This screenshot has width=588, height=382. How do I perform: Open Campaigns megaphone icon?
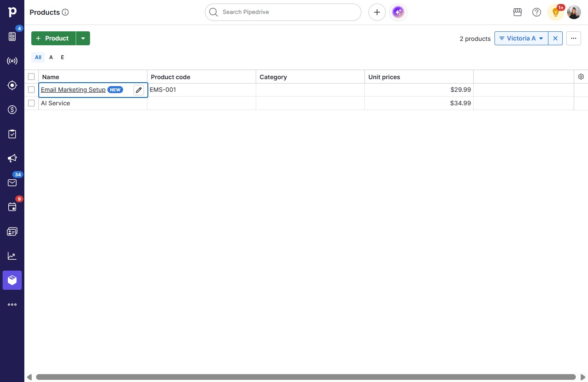(12, 158)
